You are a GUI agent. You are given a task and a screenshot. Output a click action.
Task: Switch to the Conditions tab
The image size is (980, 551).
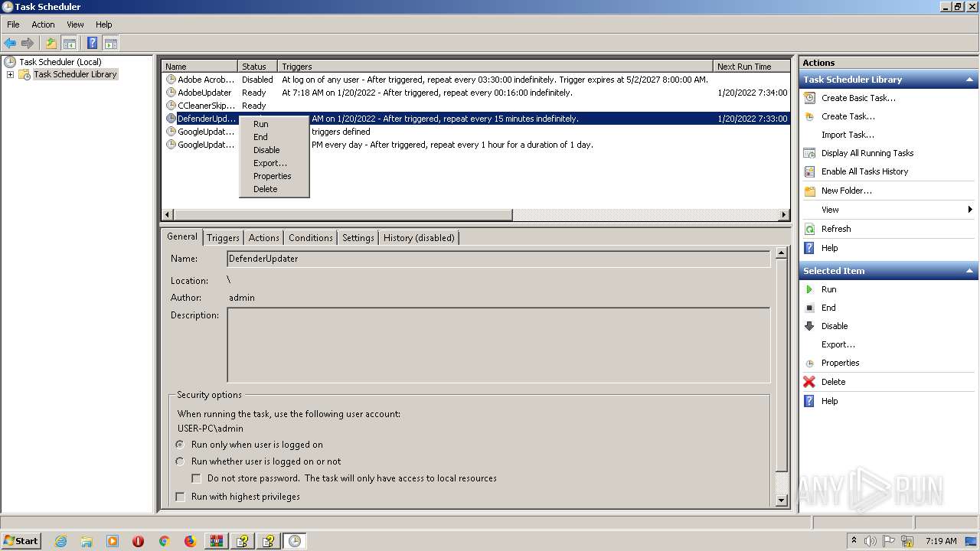310,238
